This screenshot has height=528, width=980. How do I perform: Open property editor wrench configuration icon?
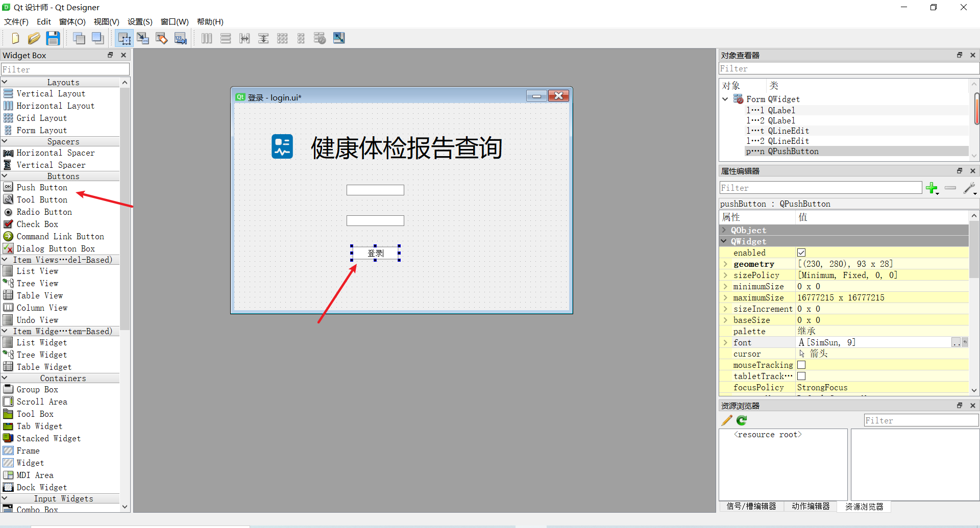click(970, 188)
